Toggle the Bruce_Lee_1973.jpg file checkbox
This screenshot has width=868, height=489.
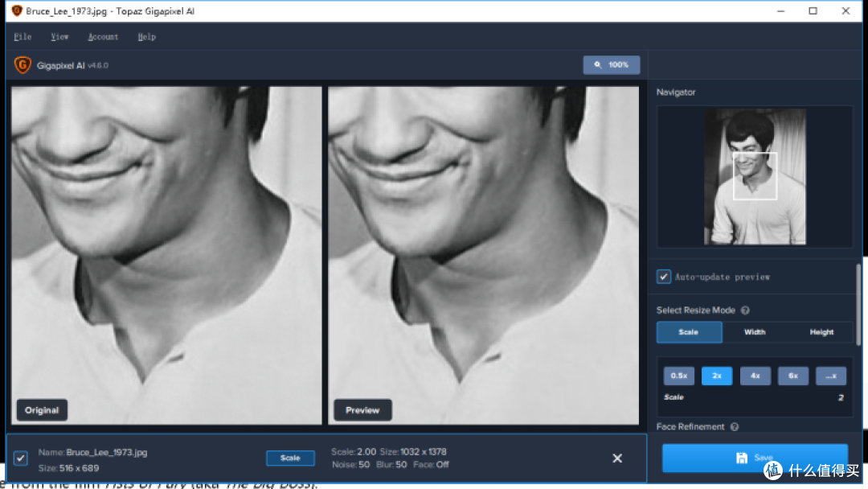point(20,458)
